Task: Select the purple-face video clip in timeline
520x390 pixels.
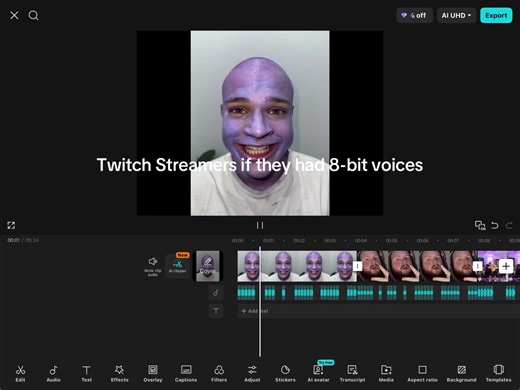Action: point(297,266)
